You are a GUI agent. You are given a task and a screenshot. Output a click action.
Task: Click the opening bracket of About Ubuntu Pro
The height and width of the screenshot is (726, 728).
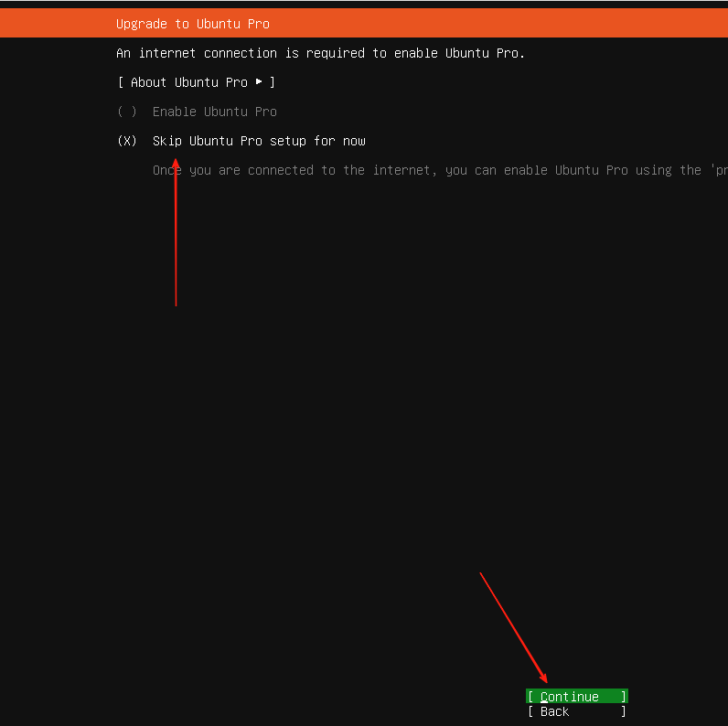[121, 82]
